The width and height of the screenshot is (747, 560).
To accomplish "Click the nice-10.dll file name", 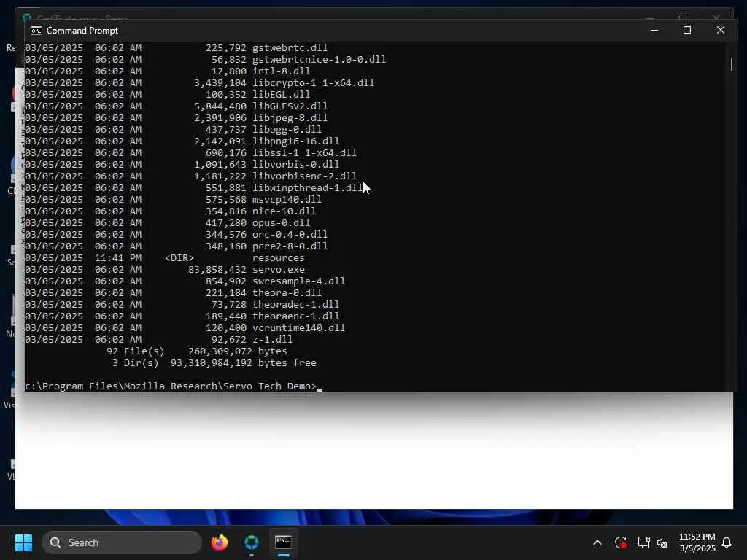I will click(285, 211).
